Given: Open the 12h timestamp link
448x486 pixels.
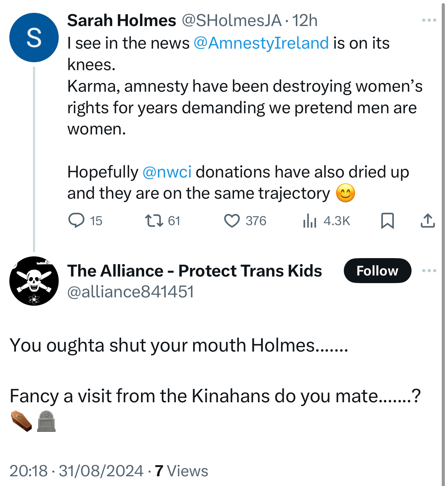Looking at the screenshot, I should (305, 20).
